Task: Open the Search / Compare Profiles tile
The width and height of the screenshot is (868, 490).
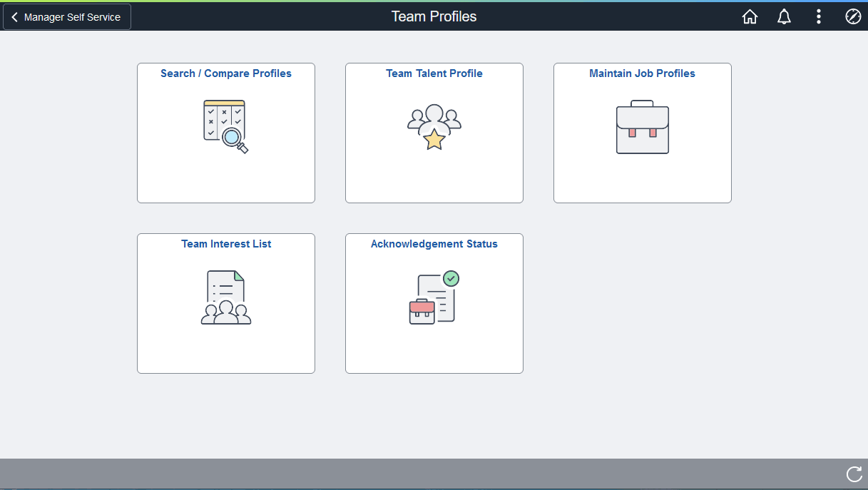Action: pyautogui.click(x=226, y=133)
